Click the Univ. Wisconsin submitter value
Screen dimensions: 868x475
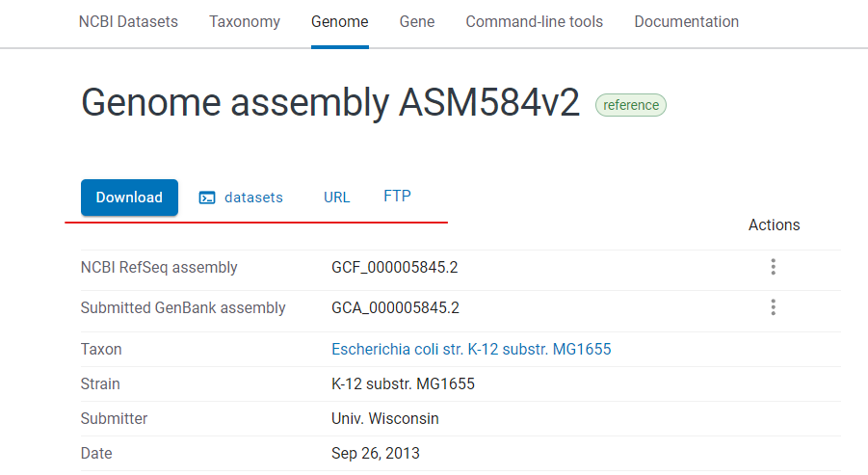385,418
